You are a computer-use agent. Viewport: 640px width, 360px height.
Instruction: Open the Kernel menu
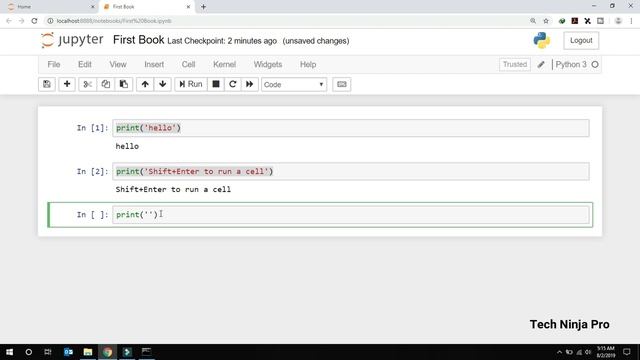pyautogui.click(x=224, y=64)
